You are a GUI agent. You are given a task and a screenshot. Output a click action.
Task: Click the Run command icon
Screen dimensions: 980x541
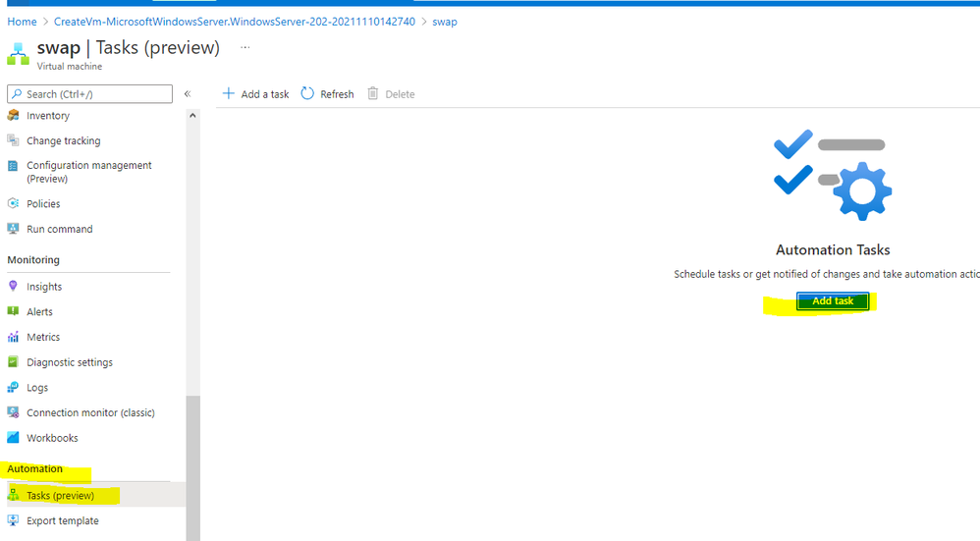pyautogui.click(x=13, y=229)
